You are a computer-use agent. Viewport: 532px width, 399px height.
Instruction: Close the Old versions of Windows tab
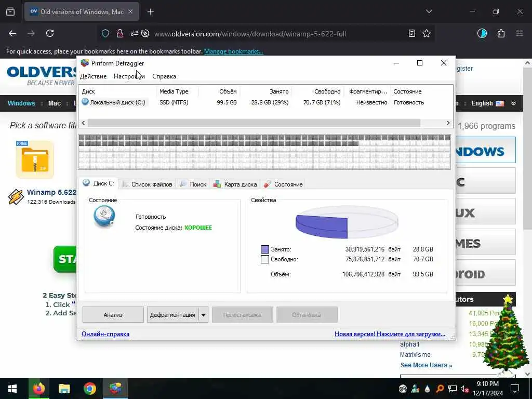coord(130,11)
